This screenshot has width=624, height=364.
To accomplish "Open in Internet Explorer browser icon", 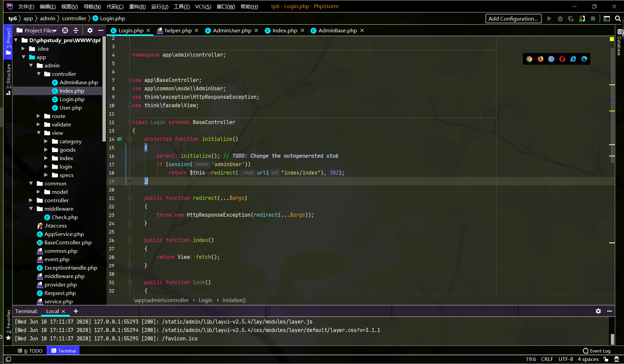I will tap(573, 59).
